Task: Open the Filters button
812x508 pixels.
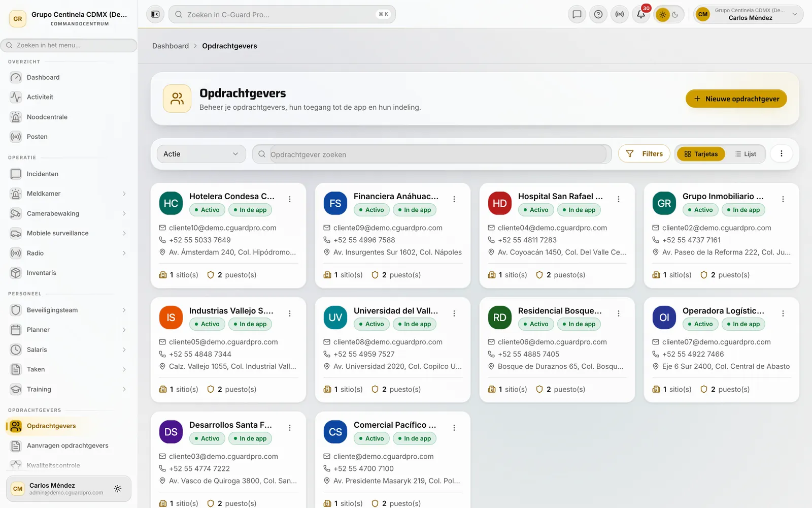Action: [x=644, y=153]
